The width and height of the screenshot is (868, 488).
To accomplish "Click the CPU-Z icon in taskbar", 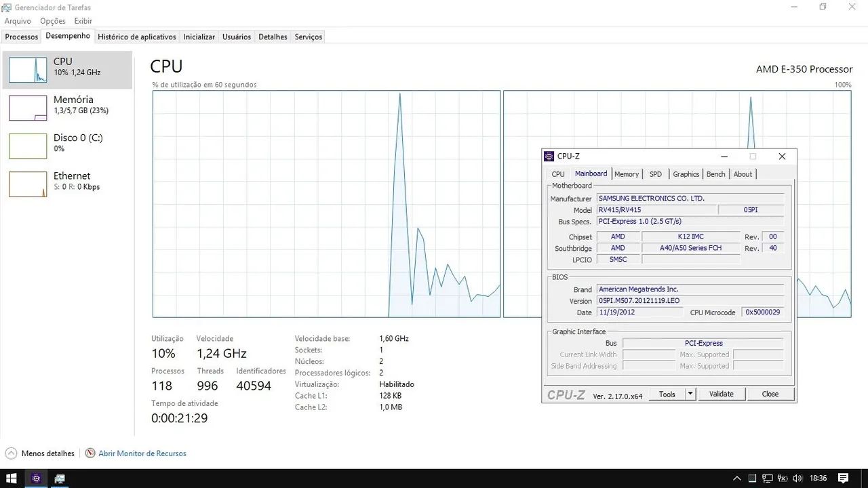I will pyautogui.click(x=37, y=479).
